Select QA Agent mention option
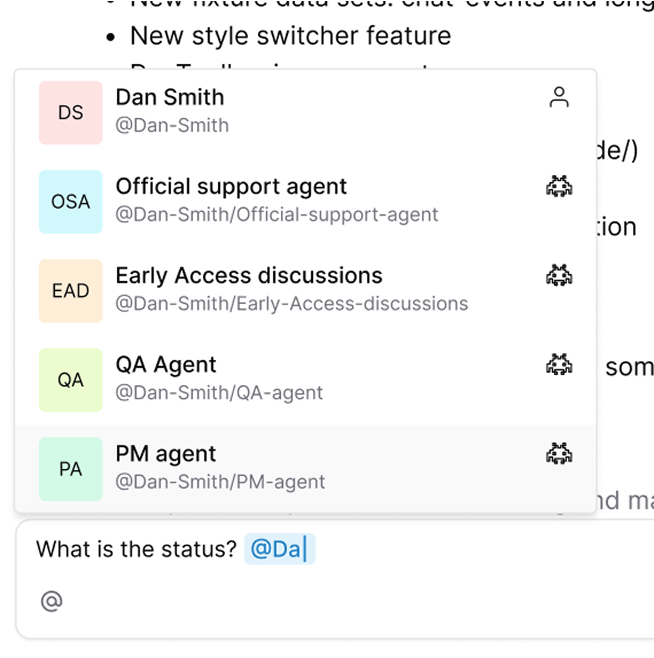The height and width of the screenshot is (658, 654). click(x=166, y=365)
